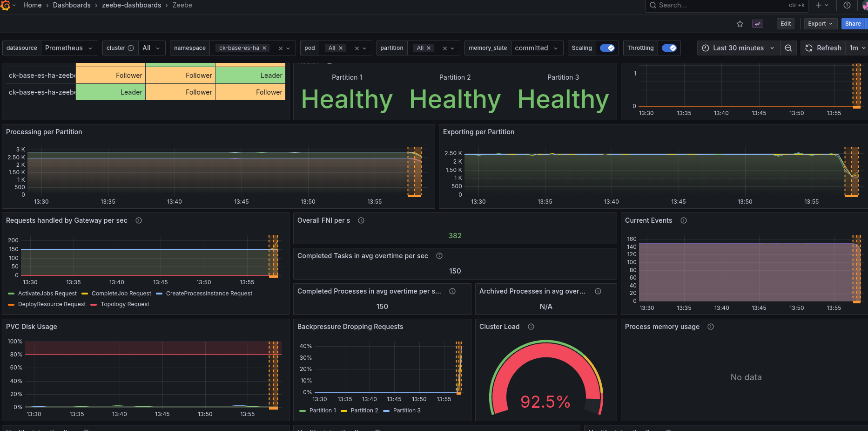Expand the partition dropdown chevron

452,48
